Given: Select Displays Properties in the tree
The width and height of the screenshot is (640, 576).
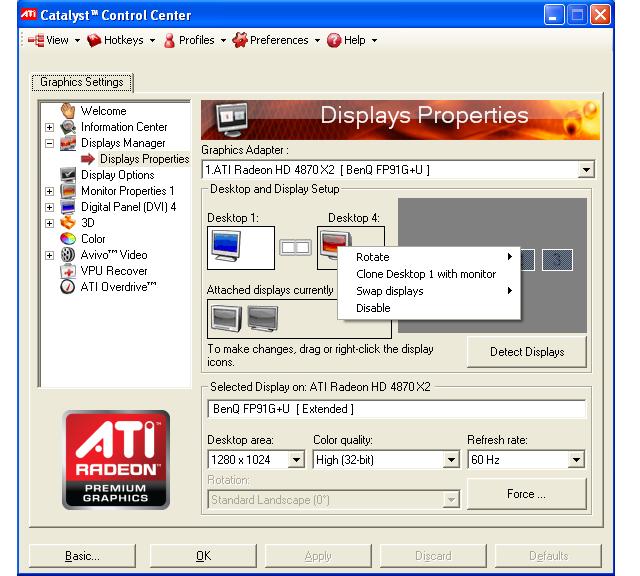Looking at the screenshot, I should [144, 159].
